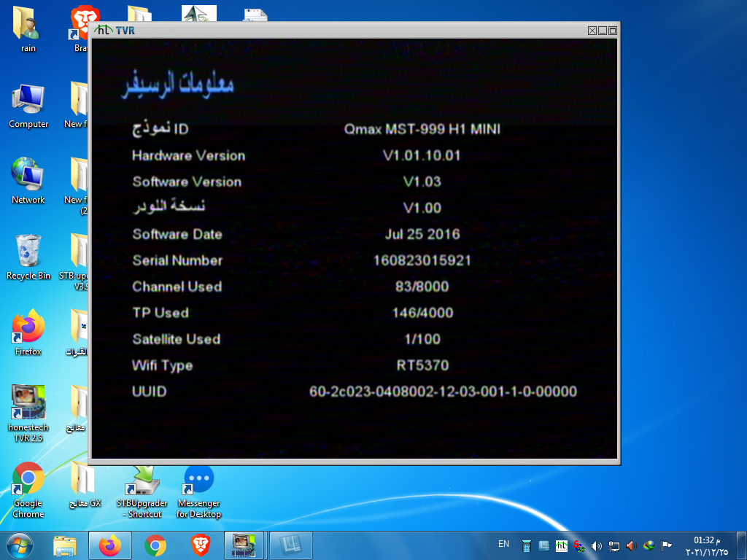This screenshot has width=747, height=560.
Task: Launch Messenger for Desktop shortcut
Action: 198,492
